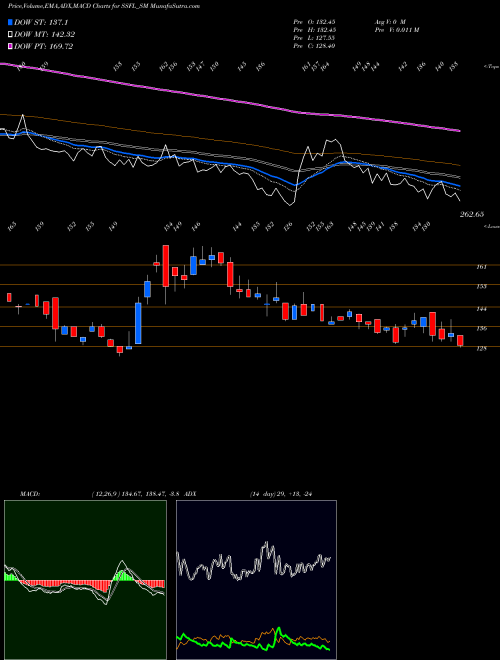Click the 153 price level label

pos(481,286)
